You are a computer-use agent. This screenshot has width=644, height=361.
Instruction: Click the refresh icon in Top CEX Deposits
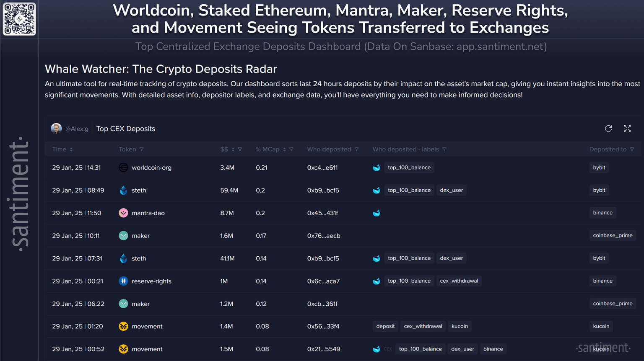click(x=608, y=129)
